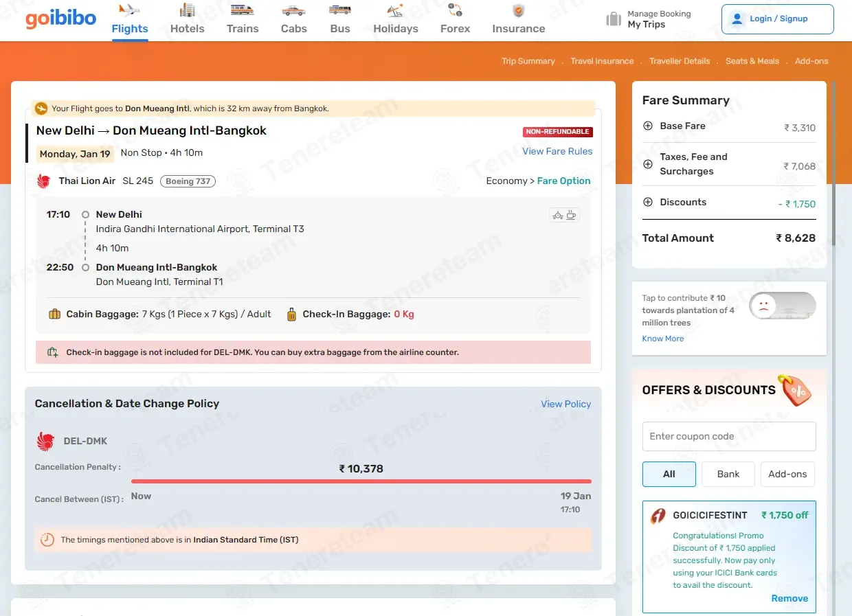The width and height of the screenshot is (852, 616).
Task: Click the Forex icon
Action: pos(455,10)
